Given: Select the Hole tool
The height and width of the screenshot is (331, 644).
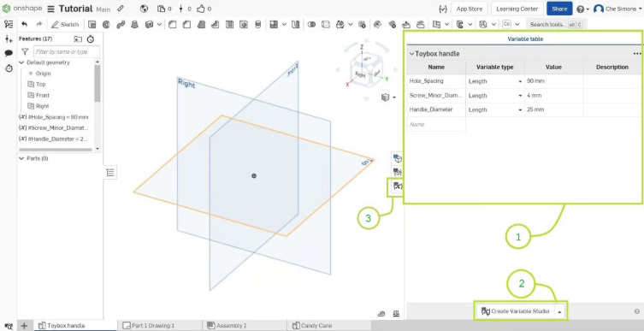Looking at the screenshot, I should click(244, 24).
